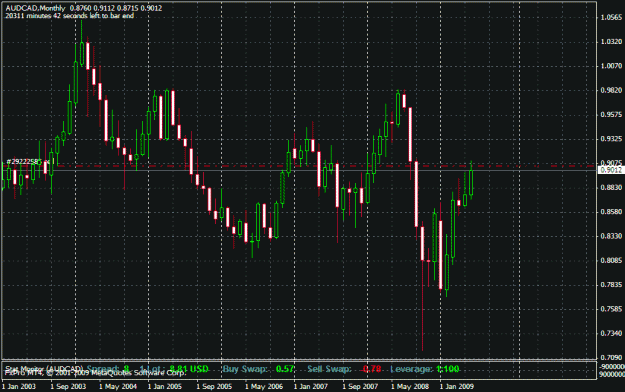Click the 0.8330 price scale label
625x392 pixels.
pos(611,236)
